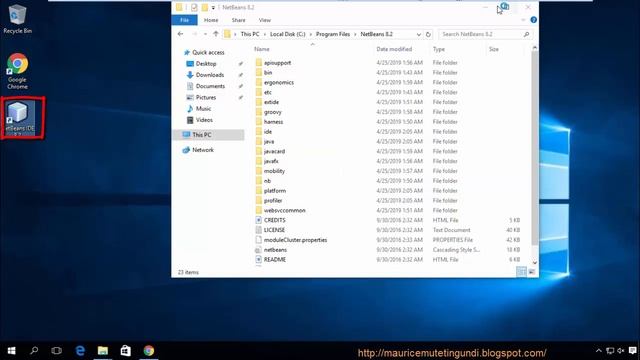640x360 pixels.
Task: Launch Microsoft Edge from the taskbar
Action: (x=80, y=351)
